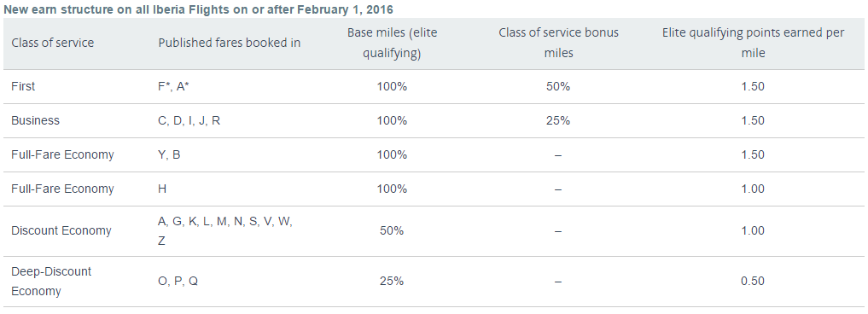The width and height of the screenshot is (868, 314).
Task: Select the 0.50 elite points value
Action: coord(752,282)
